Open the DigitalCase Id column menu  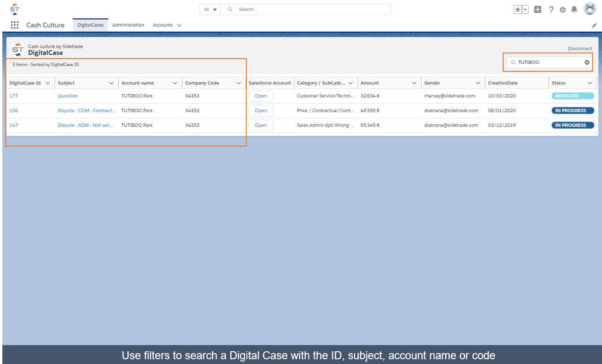coord(48,83)
